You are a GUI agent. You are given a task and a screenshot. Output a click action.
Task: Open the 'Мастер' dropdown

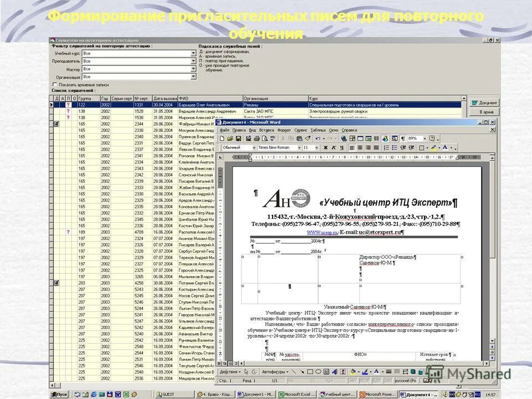point(193,69)
